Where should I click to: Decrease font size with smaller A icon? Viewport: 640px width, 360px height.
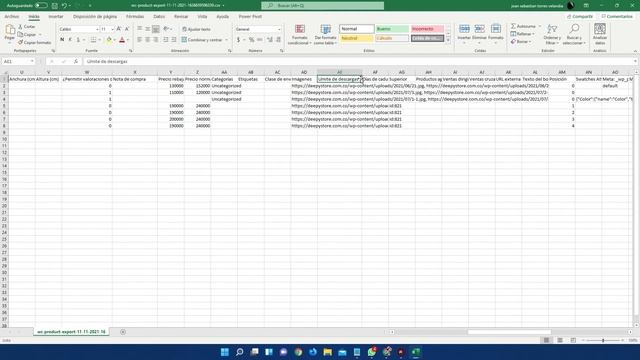[x=127, y=29]
